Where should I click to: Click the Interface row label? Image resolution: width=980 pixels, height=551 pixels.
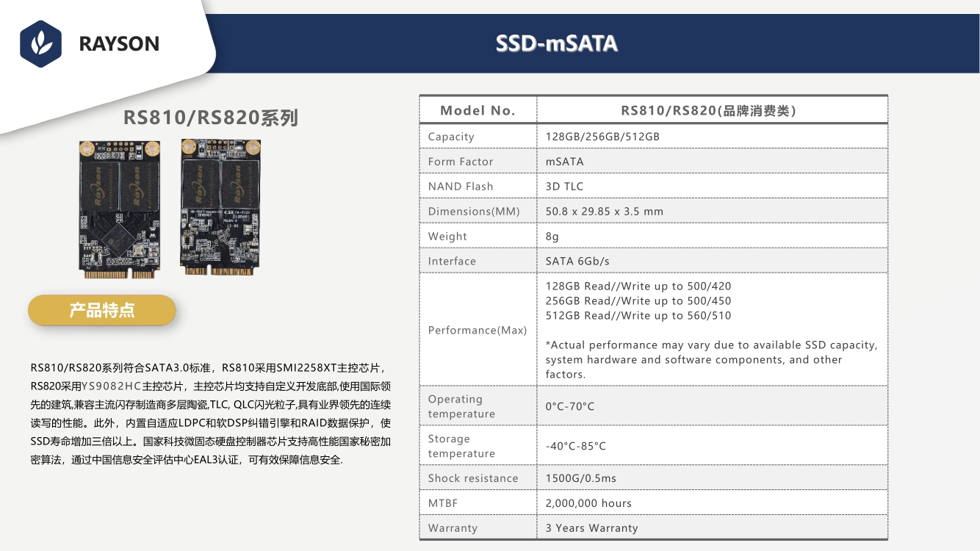452,262
